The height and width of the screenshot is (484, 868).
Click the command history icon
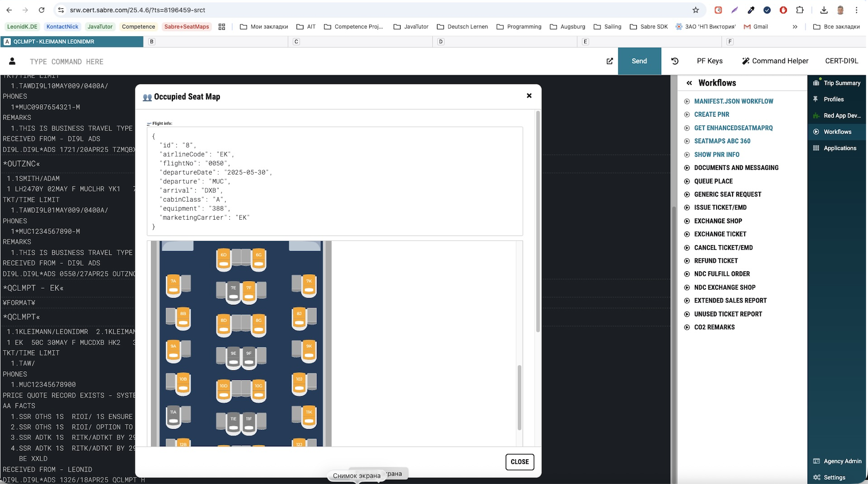pyautogui.click(x=675, y=61)
